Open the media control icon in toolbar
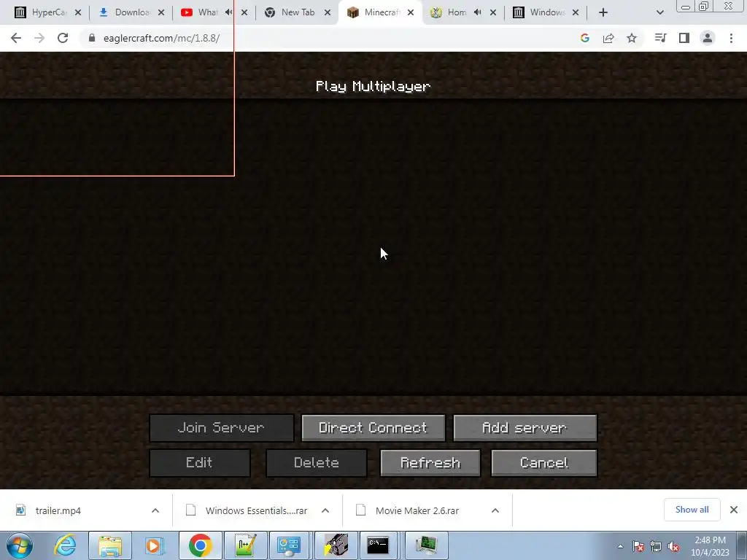The image size is (747, 560). pos(660,38)
